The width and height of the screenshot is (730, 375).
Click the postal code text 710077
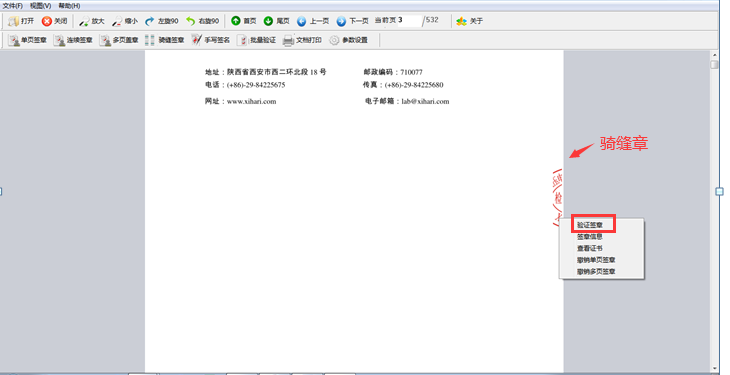click(412, 72)
